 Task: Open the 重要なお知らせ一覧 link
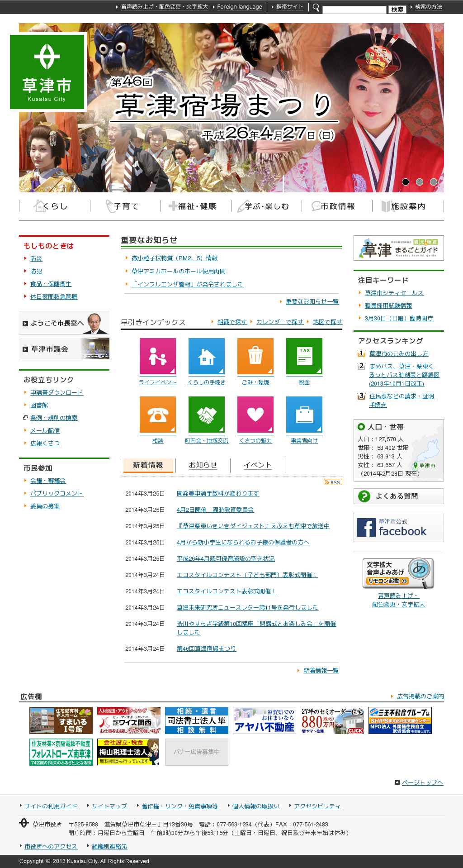click(x=312, y=301)
